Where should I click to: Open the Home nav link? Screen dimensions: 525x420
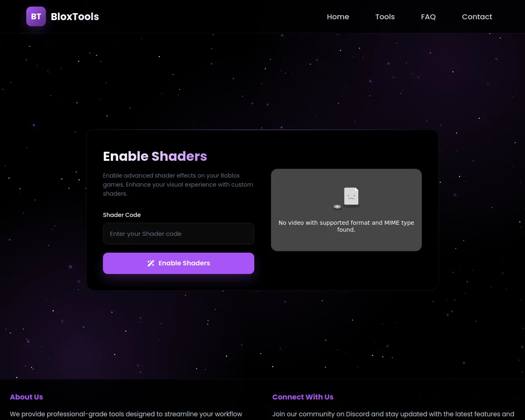click(338, 17)
